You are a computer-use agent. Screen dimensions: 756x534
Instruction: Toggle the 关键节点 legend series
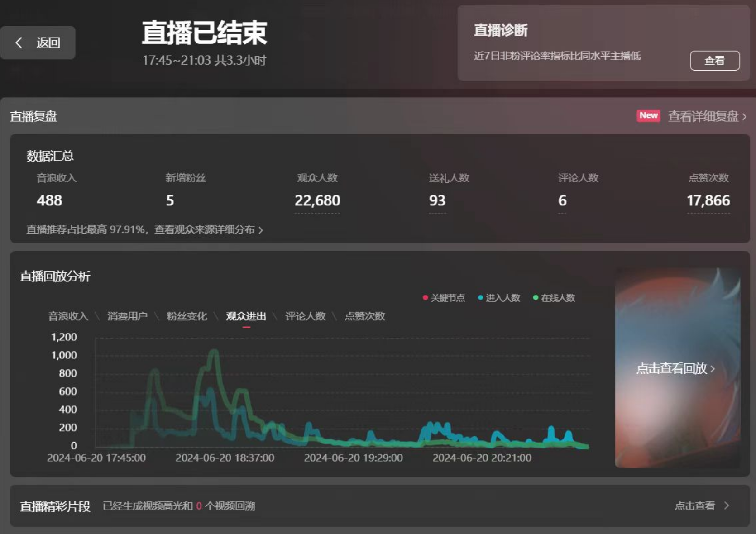[444, 298]
